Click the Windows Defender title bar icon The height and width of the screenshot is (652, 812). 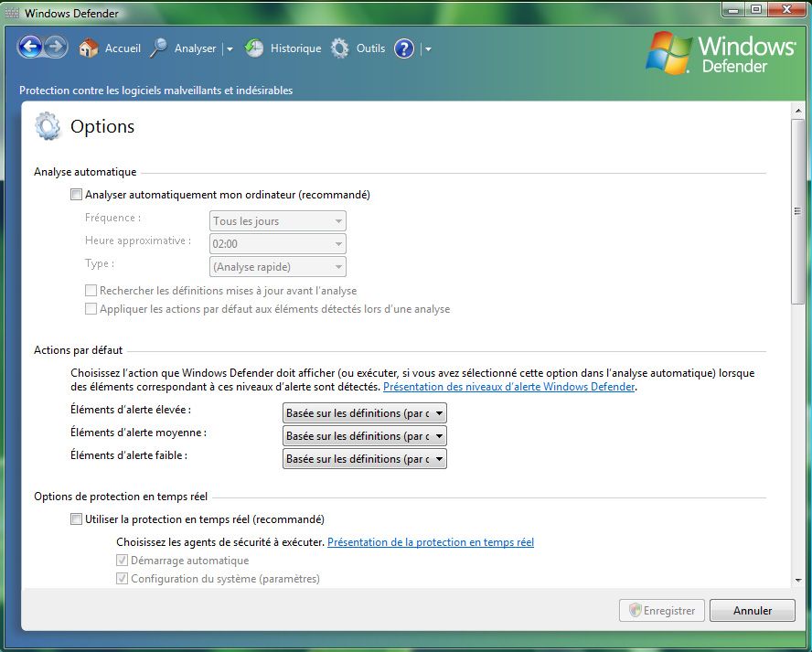pos(11,13)
